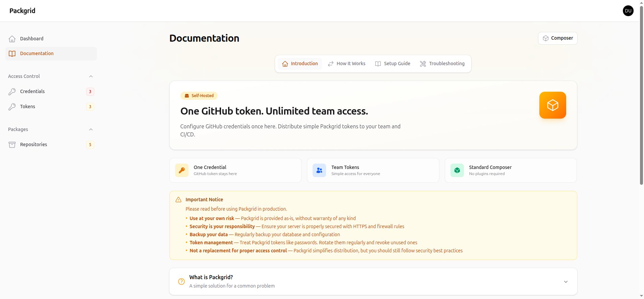Click the Troubleshooting tools icon
This screenshot has height=299, width=644.
pos(423,64)
